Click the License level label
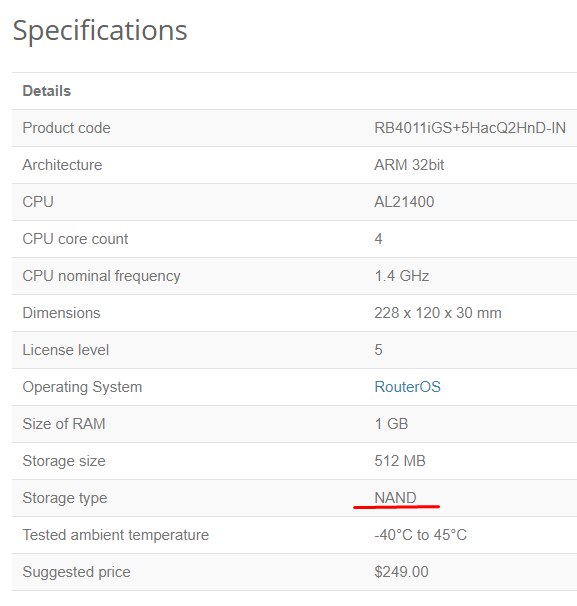This screenshot has height=606, width=577. [x=66, y=350]
